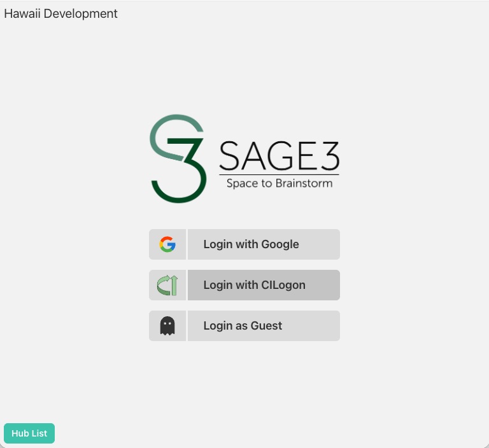This screenshot has width=489, height=448.
Task: Click the CILogon arrow icon
Action: [x=167, y=285]
